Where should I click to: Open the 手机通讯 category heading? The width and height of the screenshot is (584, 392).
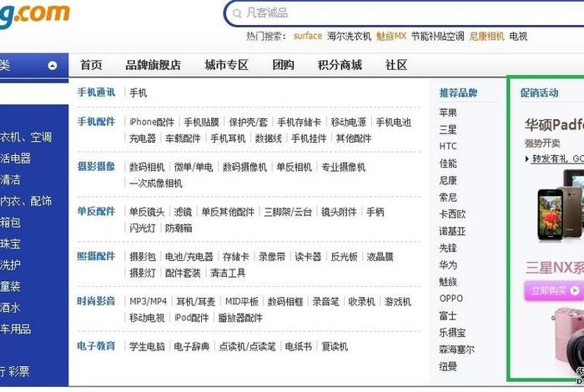[x=96, y=92]
